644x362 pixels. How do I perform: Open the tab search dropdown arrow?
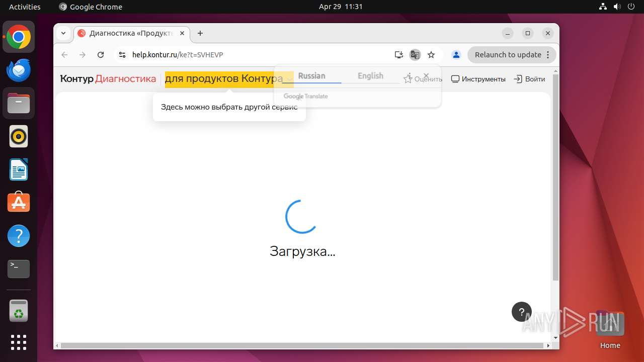click(x=63, y=33)
